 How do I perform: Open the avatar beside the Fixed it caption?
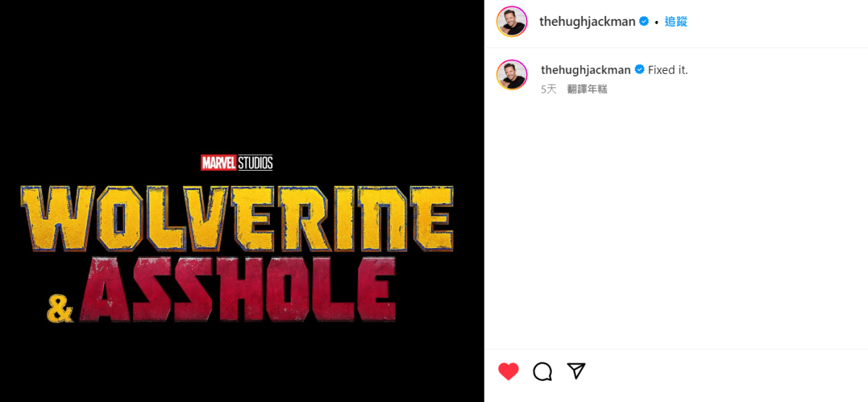click(511, 74)
